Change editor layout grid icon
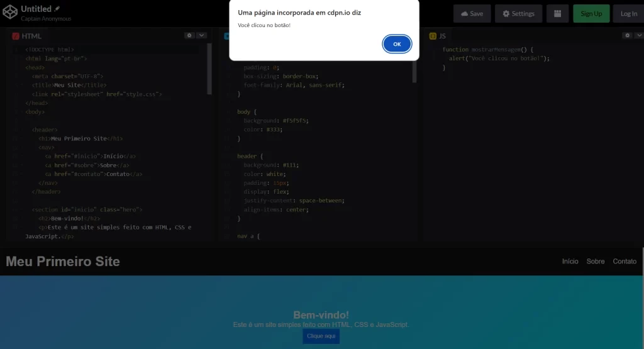This screenshot has width=644, height=349. [x=557, y=14]
